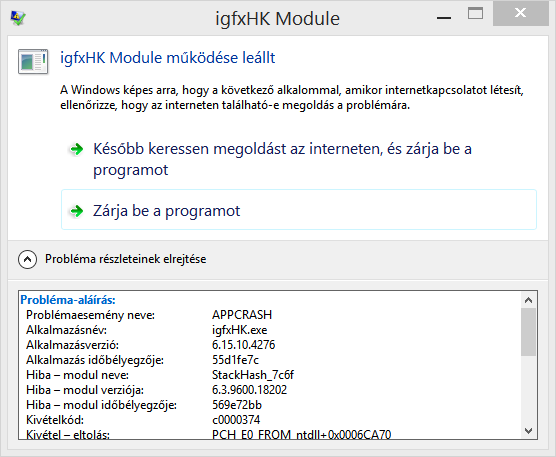The height and width of the screenshot is (457, 556).
Task: Click the 'Kivételkód:' label
Action: pos(55,420)
